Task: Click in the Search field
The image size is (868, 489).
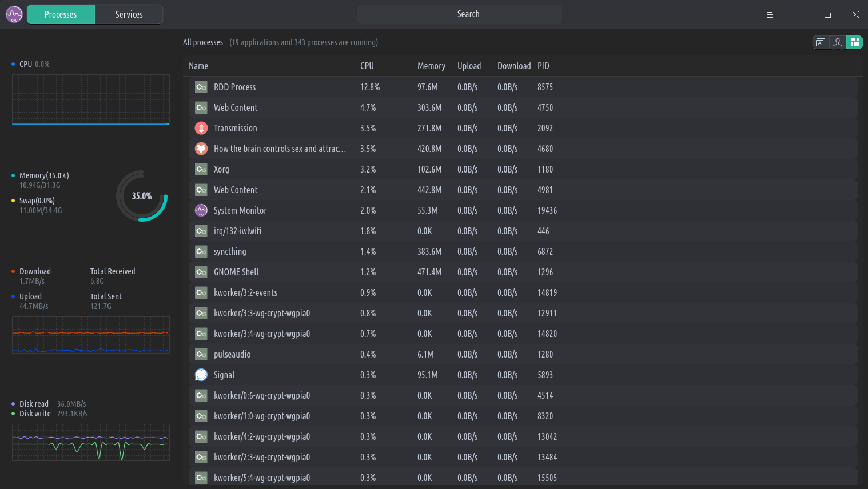Action: click(x=459, y=14)
